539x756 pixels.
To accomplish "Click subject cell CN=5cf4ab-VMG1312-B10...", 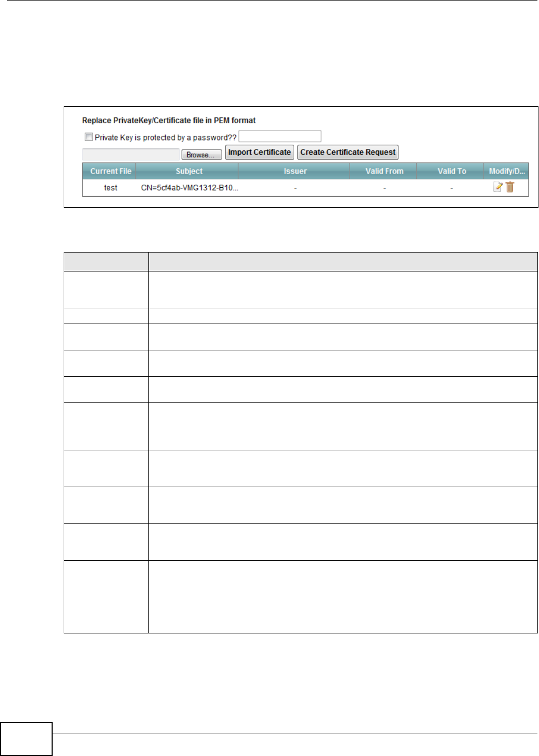I will pyautogui.click(x=189, y=187).
